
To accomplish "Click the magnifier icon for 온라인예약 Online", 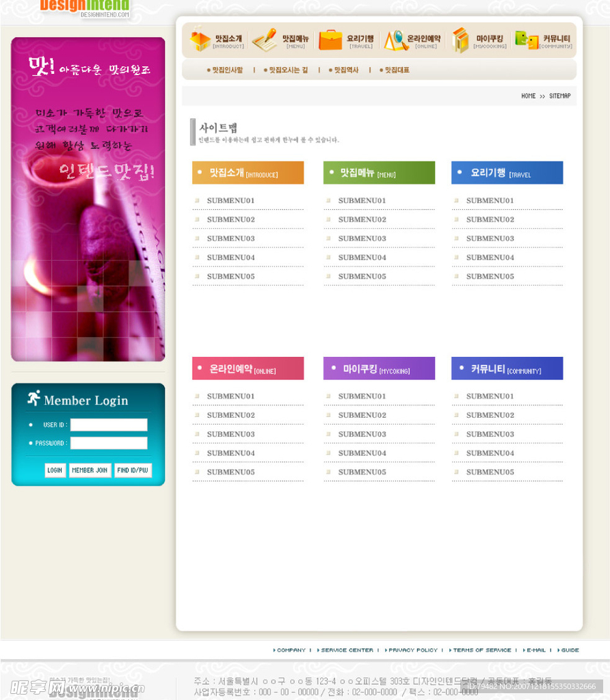I will click(x=395, y=40).
